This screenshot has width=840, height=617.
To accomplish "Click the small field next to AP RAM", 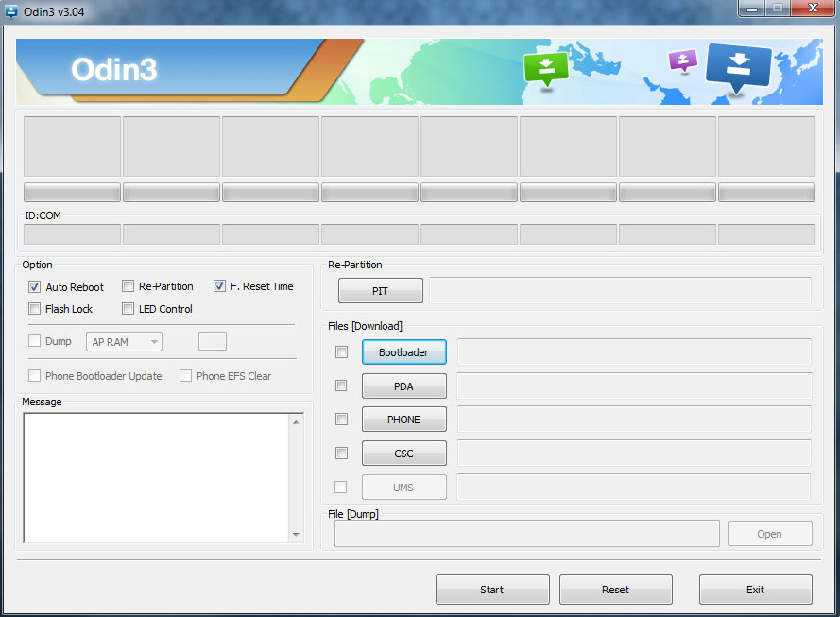I will pyautogui.click(x=213, y=341).
